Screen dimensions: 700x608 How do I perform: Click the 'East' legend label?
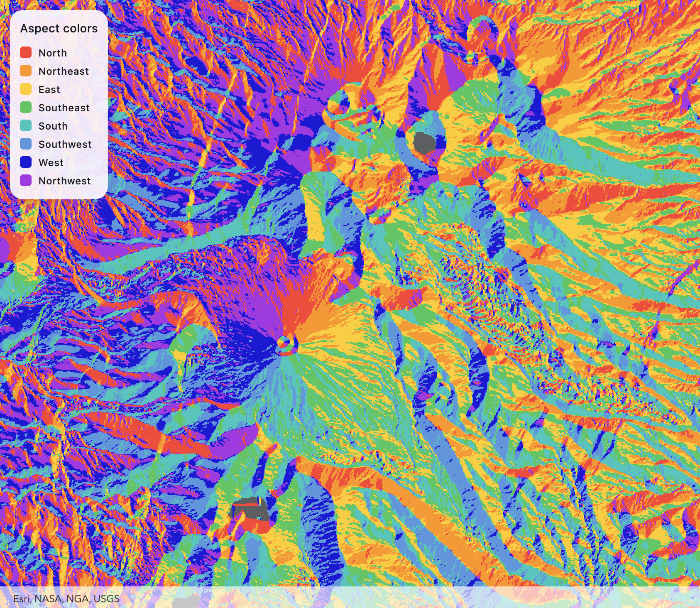click(49, 90)
